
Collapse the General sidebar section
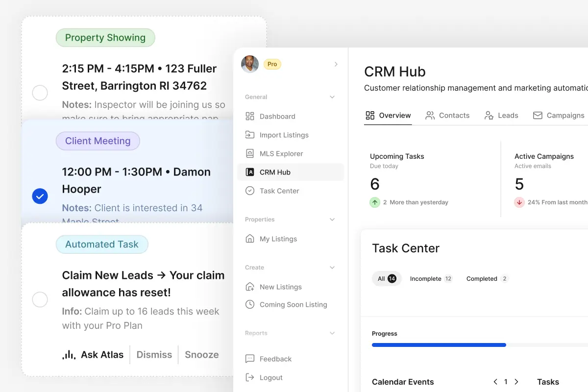(333, 97)
